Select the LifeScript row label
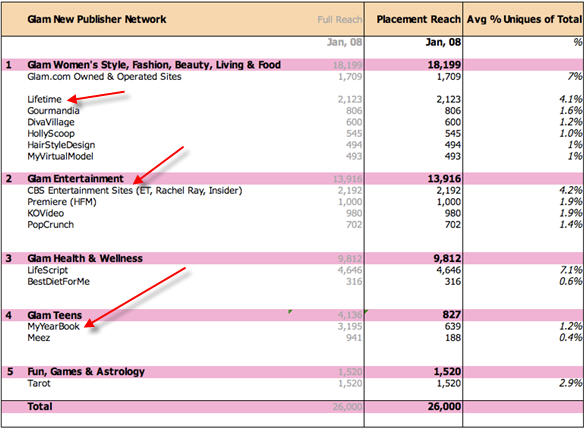This screenshot has width=586, height=435. click(x=47, y=270)
